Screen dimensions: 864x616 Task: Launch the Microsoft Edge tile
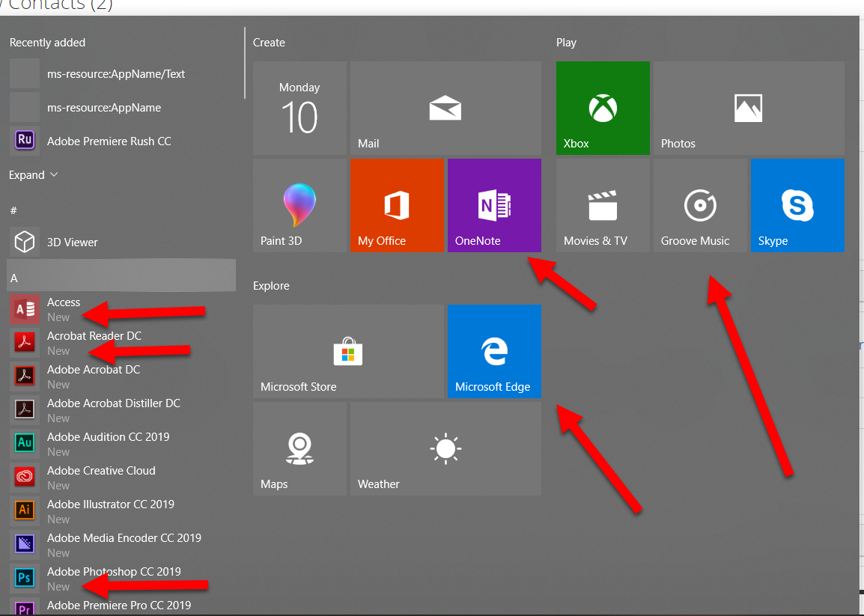point(494,352)
